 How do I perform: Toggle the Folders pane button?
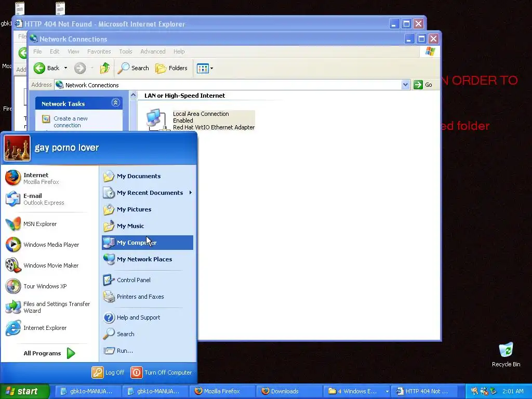click(x=171, y=68)
